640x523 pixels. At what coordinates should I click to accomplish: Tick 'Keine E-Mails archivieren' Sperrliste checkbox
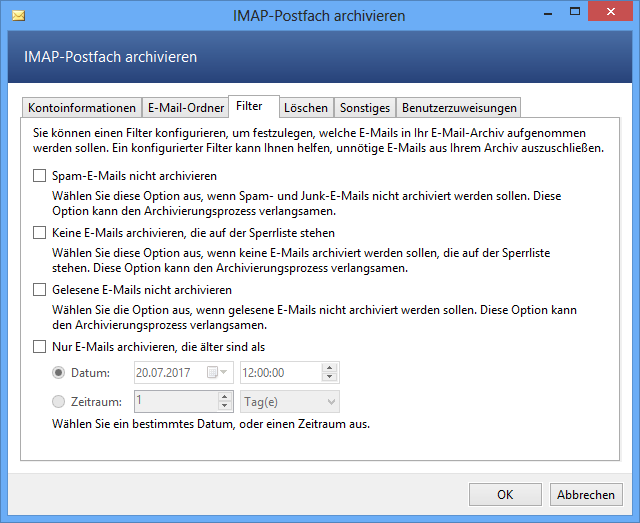[39, 233]
